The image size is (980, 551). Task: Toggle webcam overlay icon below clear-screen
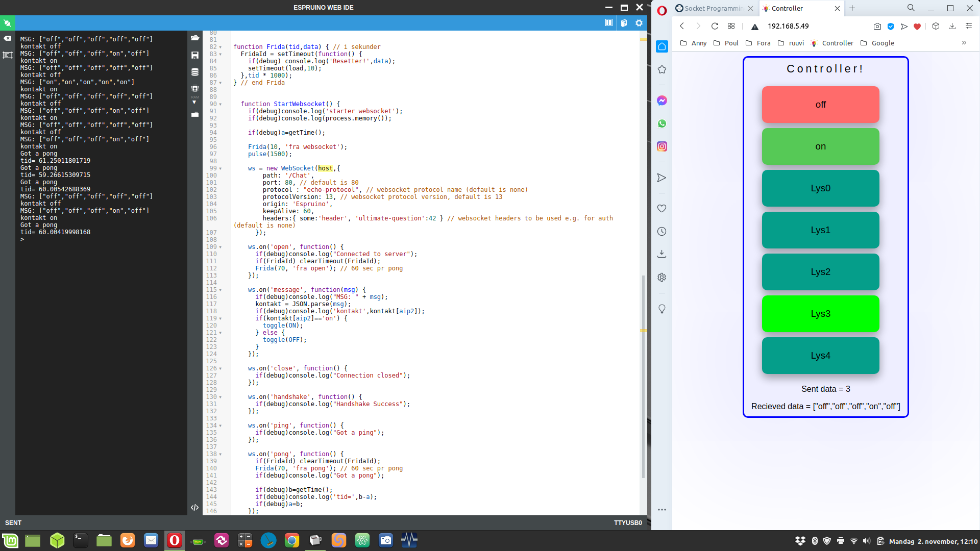[7, 55]
